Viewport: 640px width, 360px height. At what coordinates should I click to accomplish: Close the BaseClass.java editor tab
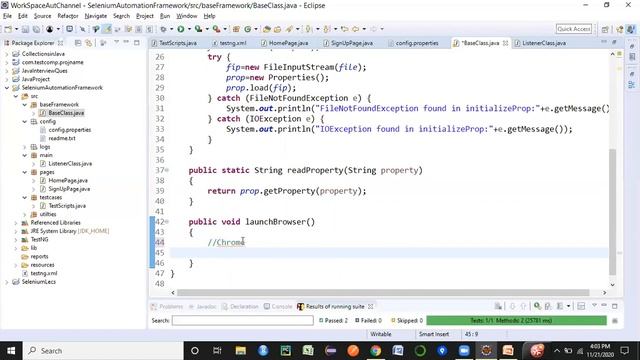pyautogui.click(x=505, y=43)
